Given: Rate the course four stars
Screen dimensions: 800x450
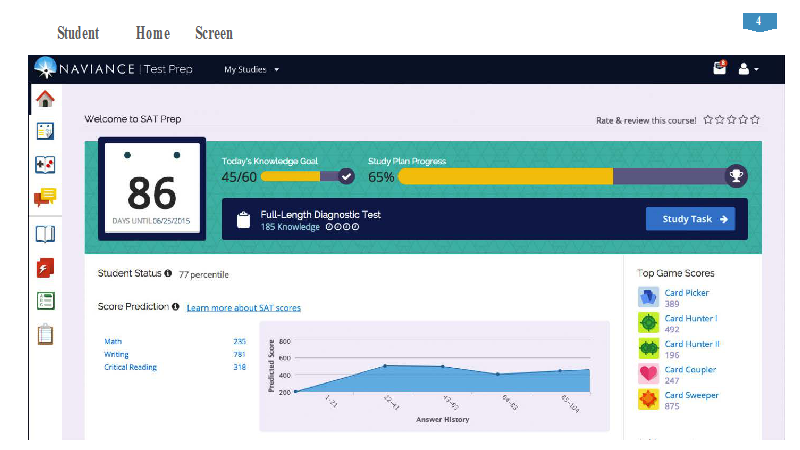Looking at the screenshot, I should 743,120.
